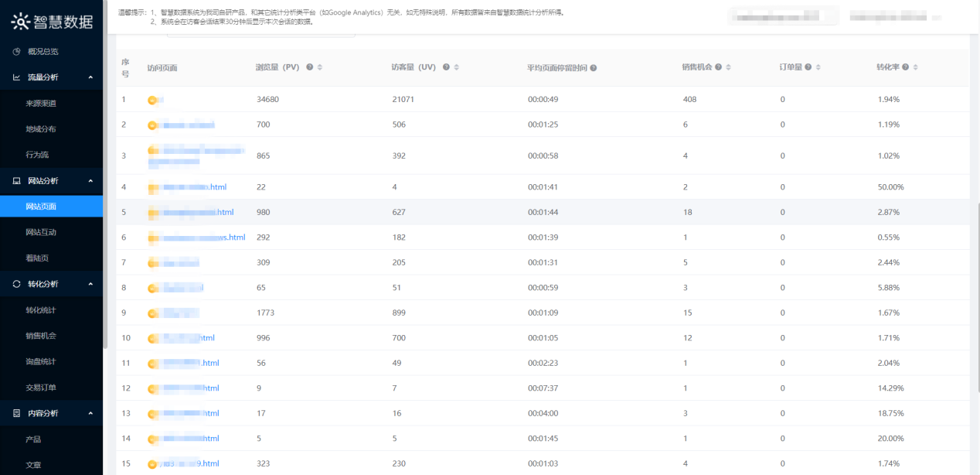980x475 pixels.
Task: Click help icon next to 浏览量 (PV)
Action: coord(310,67)
